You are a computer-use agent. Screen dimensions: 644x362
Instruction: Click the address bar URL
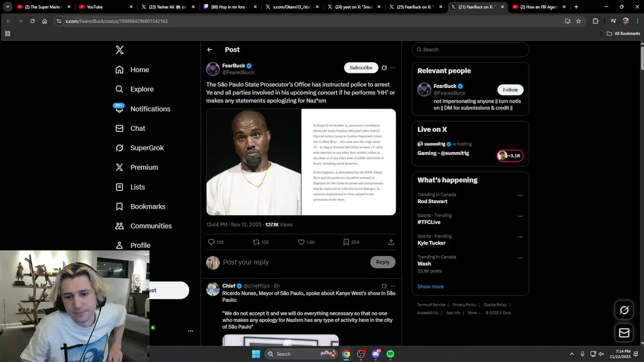tap(116, 21)
